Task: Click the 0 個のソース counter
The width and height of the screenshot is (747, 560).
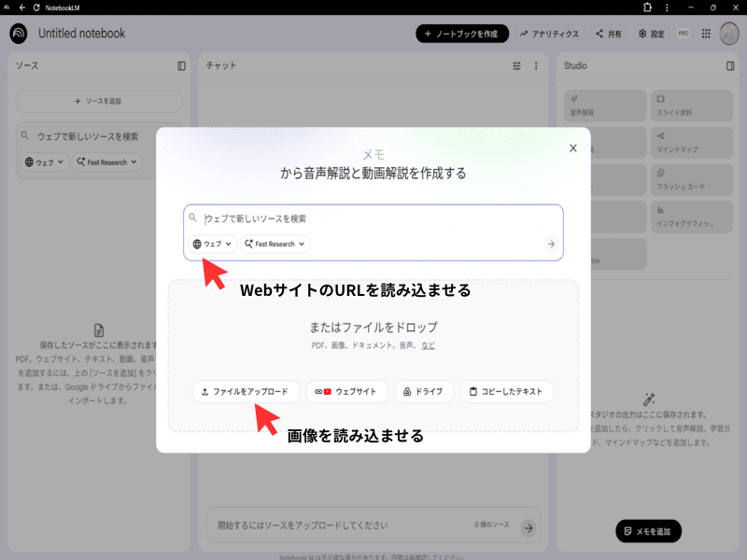Action: click(x=492, y=525)
